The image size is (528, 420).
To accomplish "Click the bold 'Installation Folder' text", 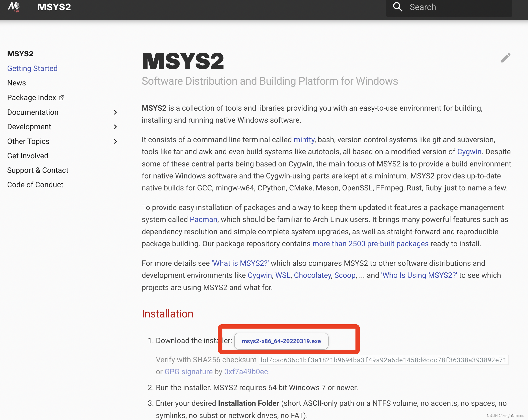I will (249, 403).
